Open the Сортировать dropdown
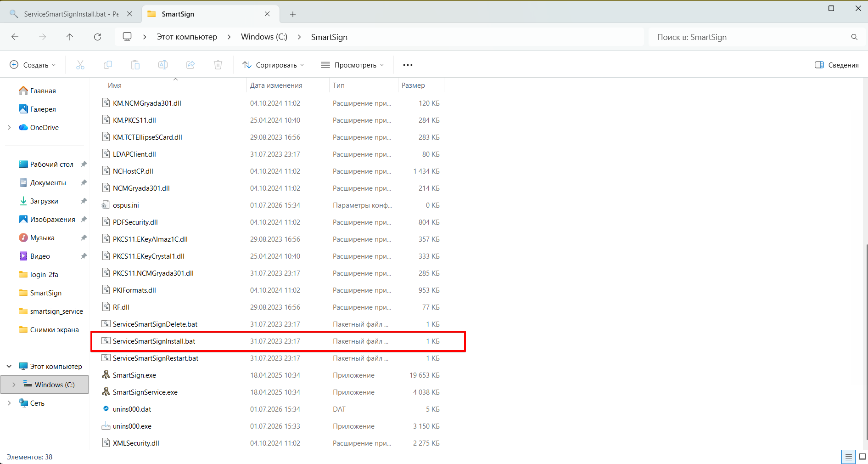868x464 pixels. (x=273, y=65)
